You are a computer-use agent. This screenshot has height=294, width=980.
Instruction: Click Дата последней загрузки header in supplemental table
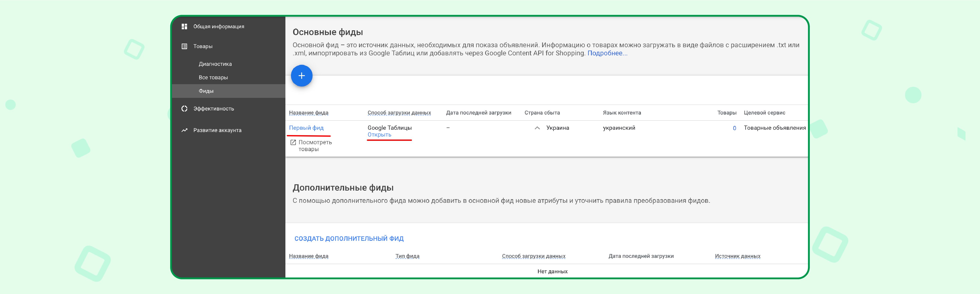pyautogui.click(x=641, y=256)
